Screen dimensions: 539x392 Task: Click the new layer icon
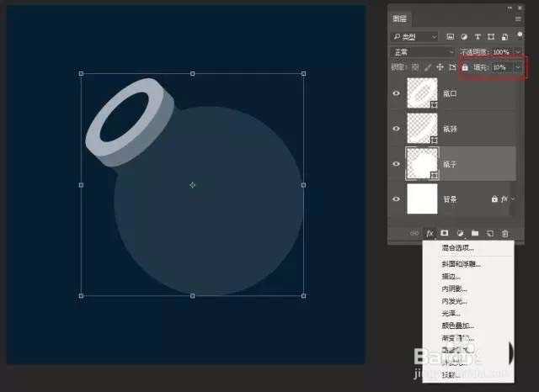pyautogui.click(x=490, y=233)
